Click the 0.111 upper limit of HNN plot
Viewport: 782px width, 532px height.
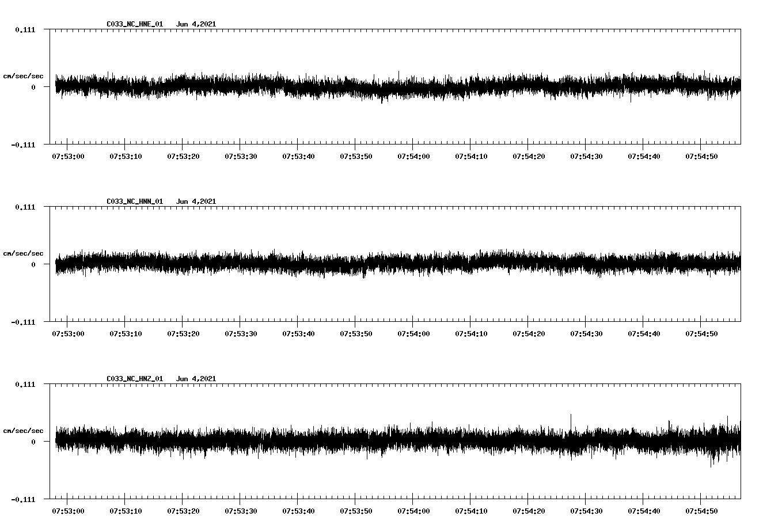pyautogui.click(x=25, y=207)
